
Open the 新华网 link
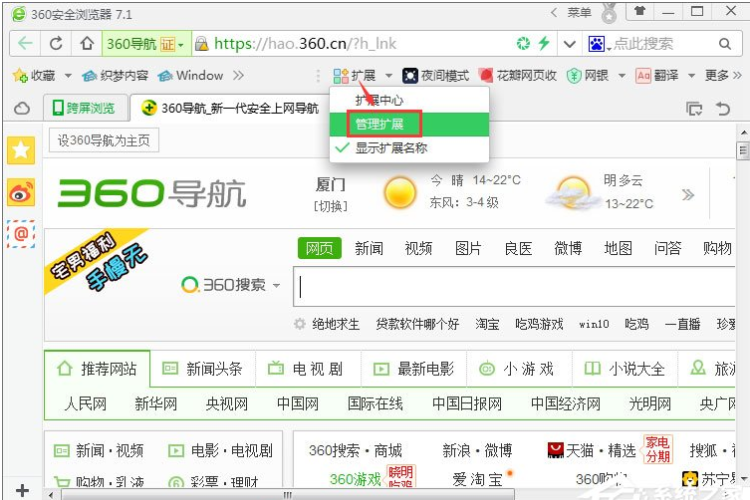(156, 404)
